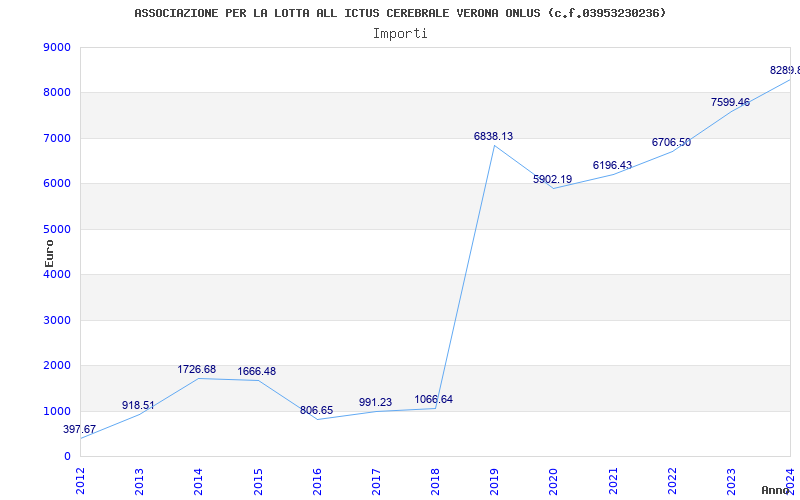Click data label 918.51
Screen dimensions: 800x500
138,406
